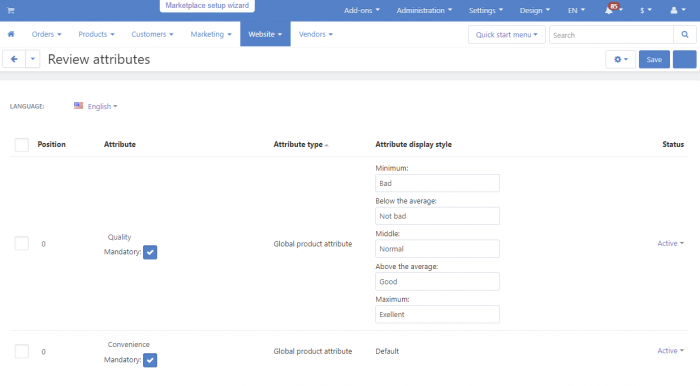Click the Quality attribute name
The height and width of the screenshot is (386, 700).
click(x=119, y=237)
